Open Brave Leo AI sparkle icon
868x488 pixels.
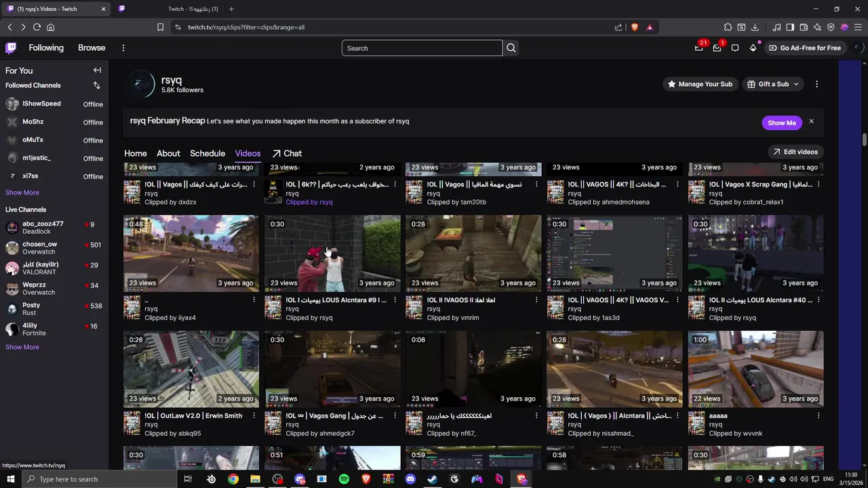click(x=817, y=27)
